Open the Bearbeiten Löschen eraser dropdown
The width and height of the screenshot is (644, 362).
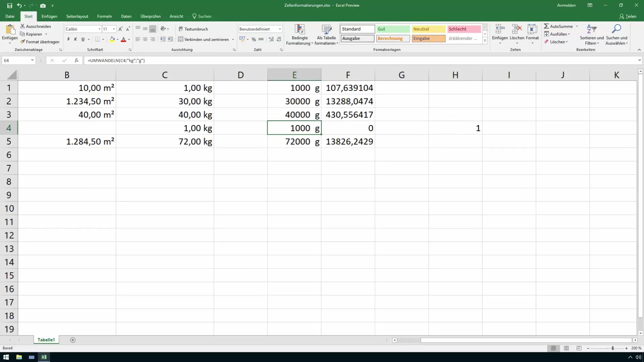point(556,42)
